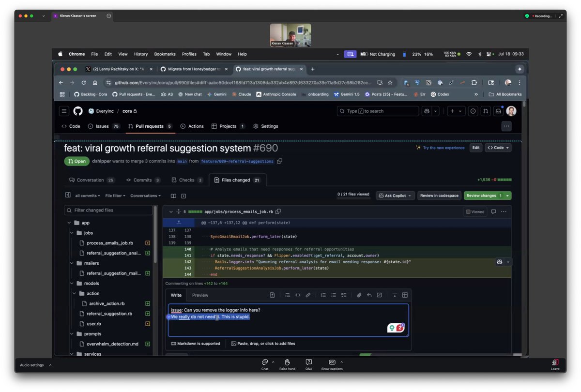581x392 pixels.
Task: Open Copilot chat icon in GitHub header
Action: point(427,111)
